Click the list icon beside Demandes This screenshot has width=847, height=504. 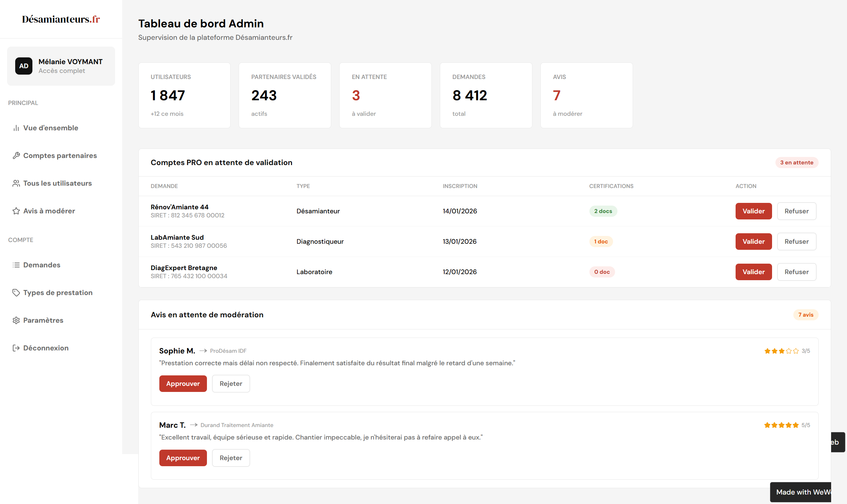16,265
